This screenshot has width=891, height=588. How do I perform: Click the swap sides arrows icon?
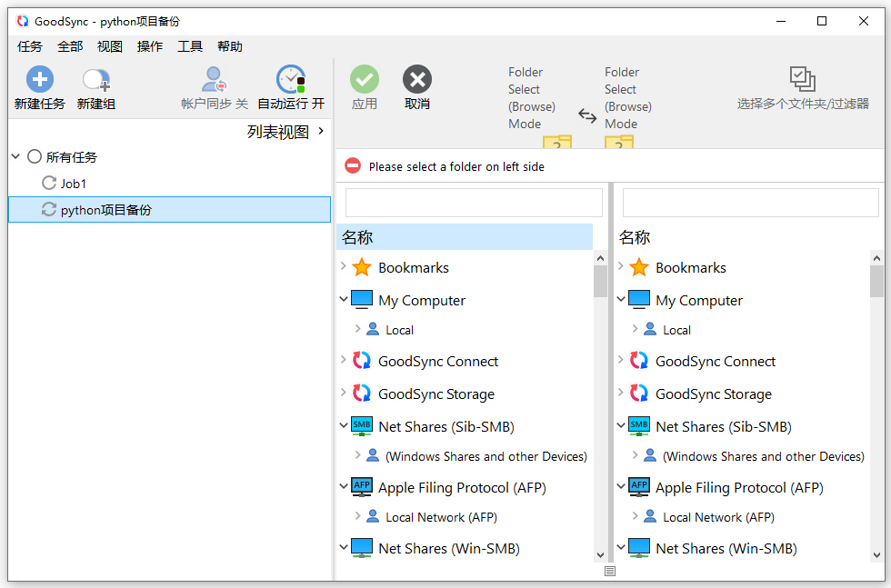[587, 116]
